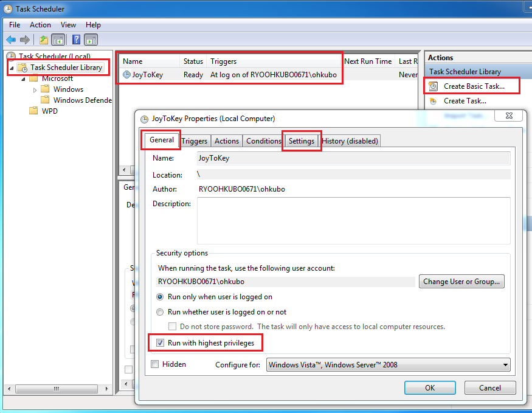Click the console tree horizontal scrollbar thumb
This screenshot has width=532, height=413.
tap(57, 389)
